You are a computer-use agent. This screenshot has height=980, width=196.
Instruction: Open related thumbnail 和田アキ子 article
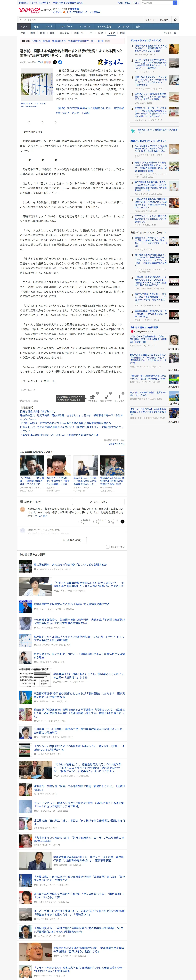click(59, 465)
